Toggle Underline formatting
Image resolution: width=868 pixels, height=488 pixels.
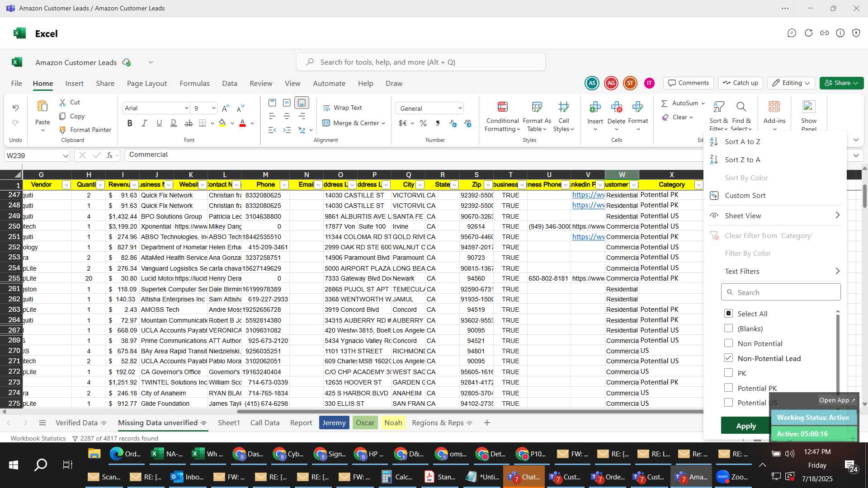click(159, 123)
